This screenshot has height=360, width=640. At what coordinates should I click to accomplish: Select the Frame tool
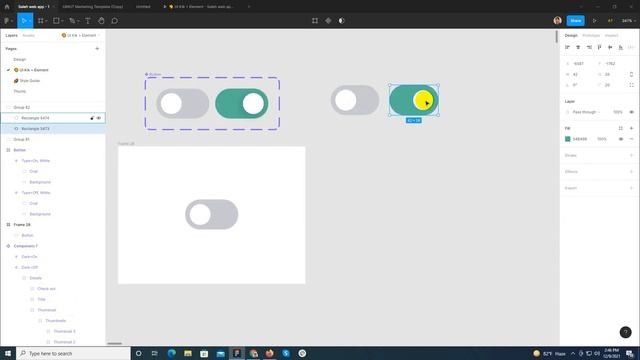pos(41,20)
